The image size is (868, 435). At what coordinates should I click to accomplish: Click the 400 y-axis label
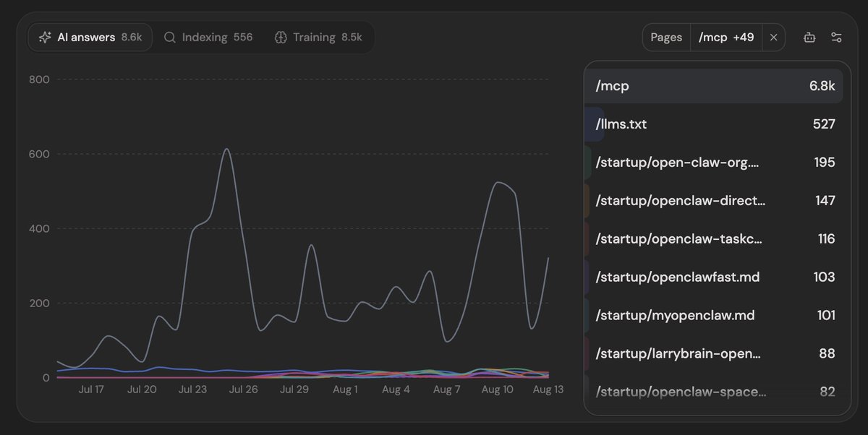pyautogui.click(x=39, y=228)
